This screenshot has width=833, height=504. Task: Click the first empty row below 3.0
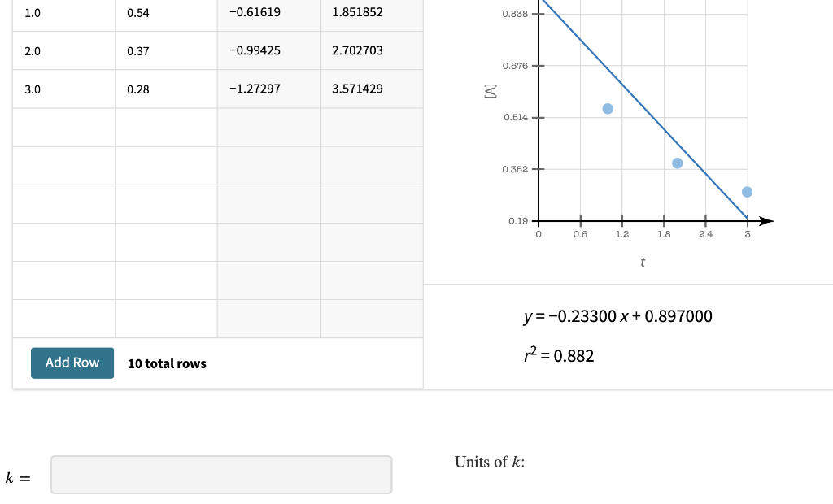pyautogui.click(x=63, y=128)
